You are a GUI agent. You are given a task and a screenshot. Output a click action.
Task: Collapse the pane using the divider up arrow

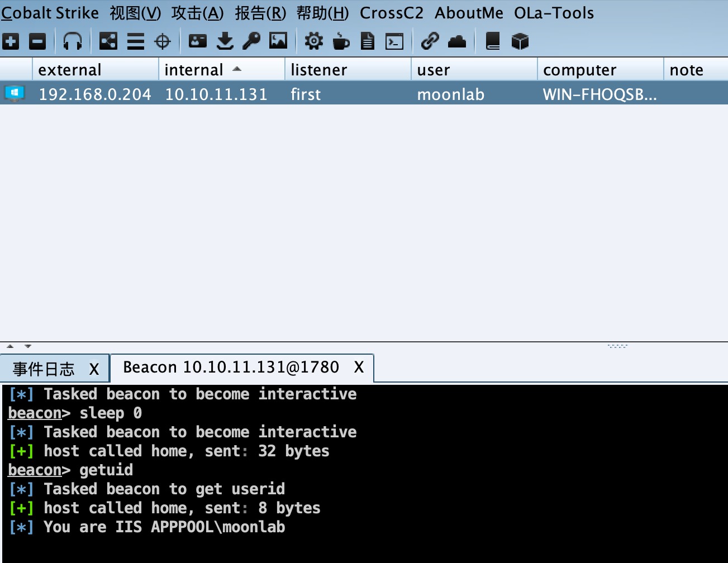point(10,346)
